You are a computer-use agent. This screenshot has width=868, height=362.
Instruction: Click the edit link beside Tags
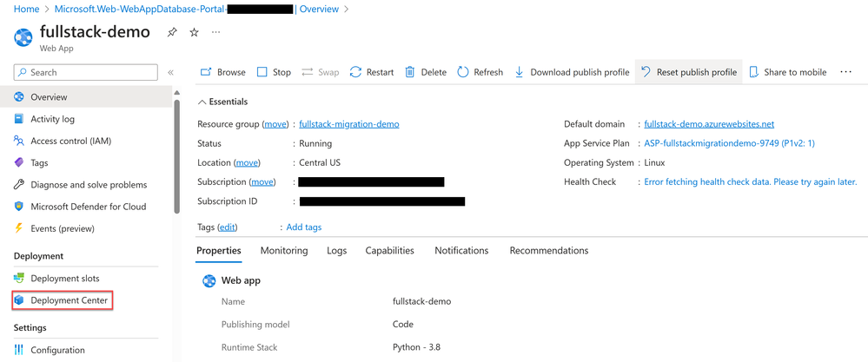click(228, 227)
